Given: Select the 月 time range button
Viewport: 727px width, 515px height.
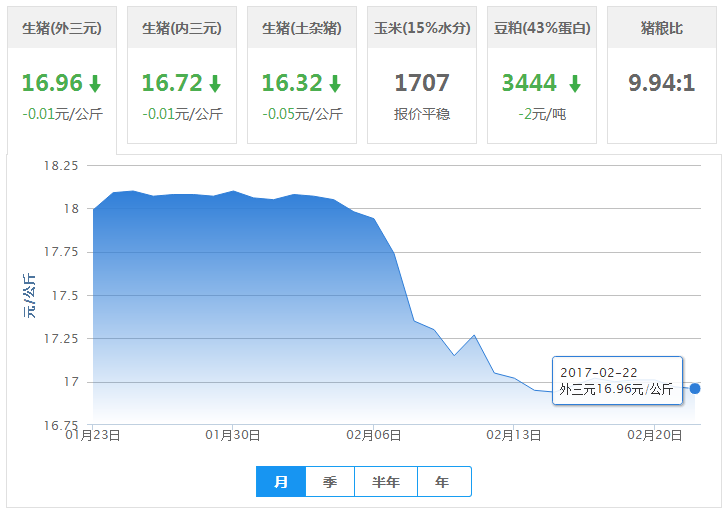Looking at the screenshot, I should [281, 482].
